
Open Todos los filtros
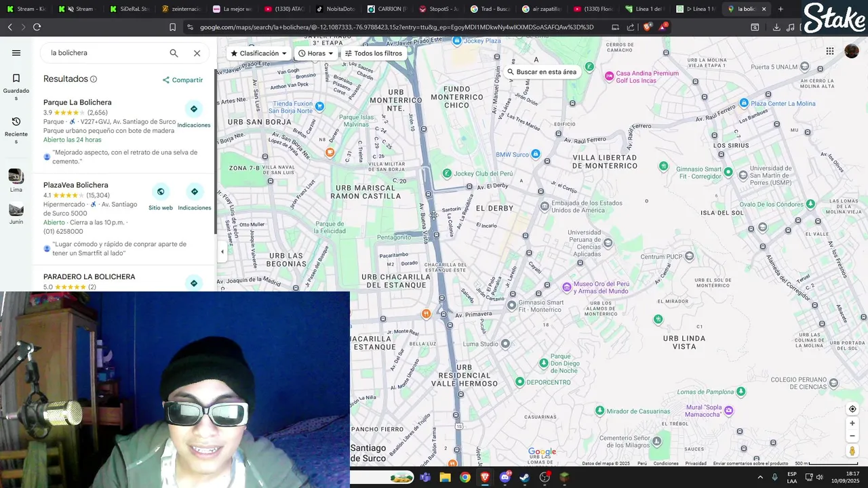tap(373, 54)
